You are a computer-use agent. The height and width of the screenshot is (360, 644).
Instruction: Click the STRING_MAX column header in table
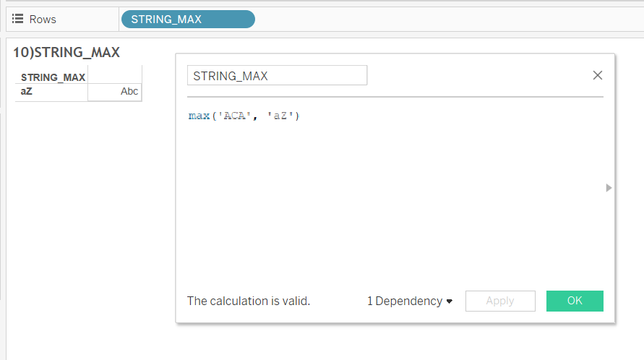tap(53, 77)
